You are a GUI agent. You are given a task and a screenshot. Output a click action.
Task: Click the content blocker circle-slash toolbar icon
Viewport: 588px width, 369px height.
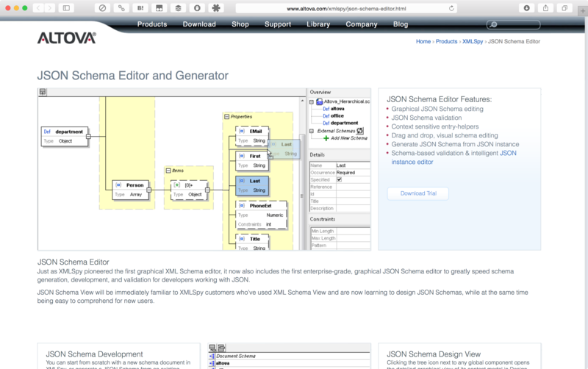click(102, 8)
